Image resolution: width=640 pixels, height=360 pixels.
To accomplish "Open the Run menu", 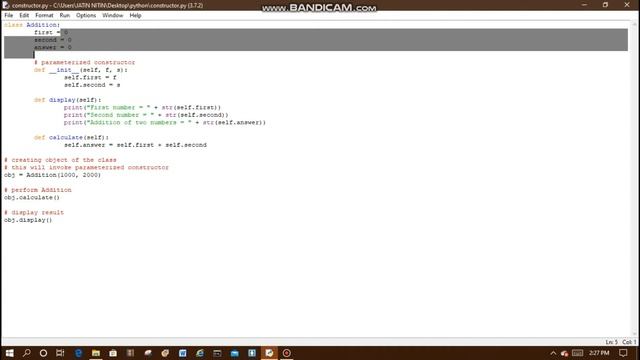I will [x=64, y=15].
